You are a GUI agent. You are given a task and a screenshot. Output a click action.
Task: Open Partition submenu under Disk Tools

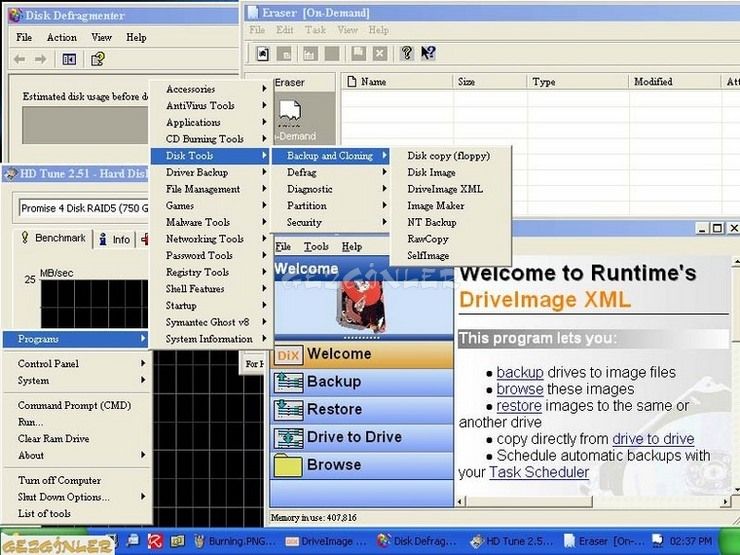click(332, 206)
